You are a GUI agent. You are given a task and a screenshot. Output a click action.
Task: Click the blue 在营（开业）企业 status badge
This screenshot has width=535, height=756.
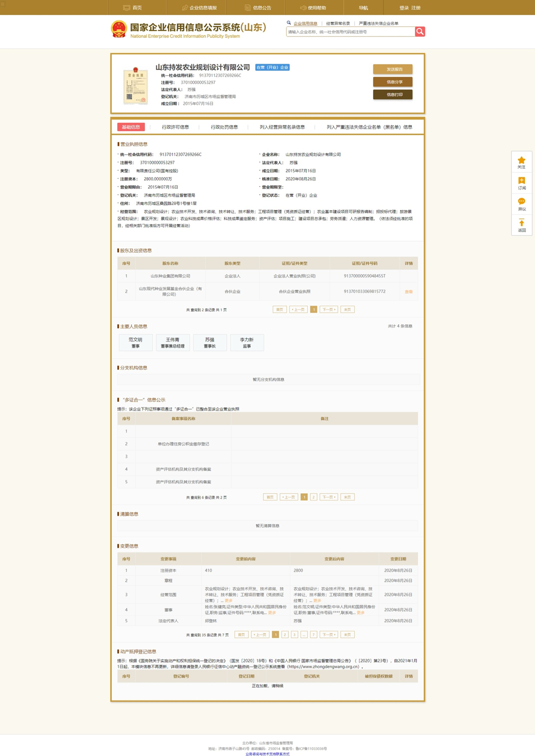point(272,67)
